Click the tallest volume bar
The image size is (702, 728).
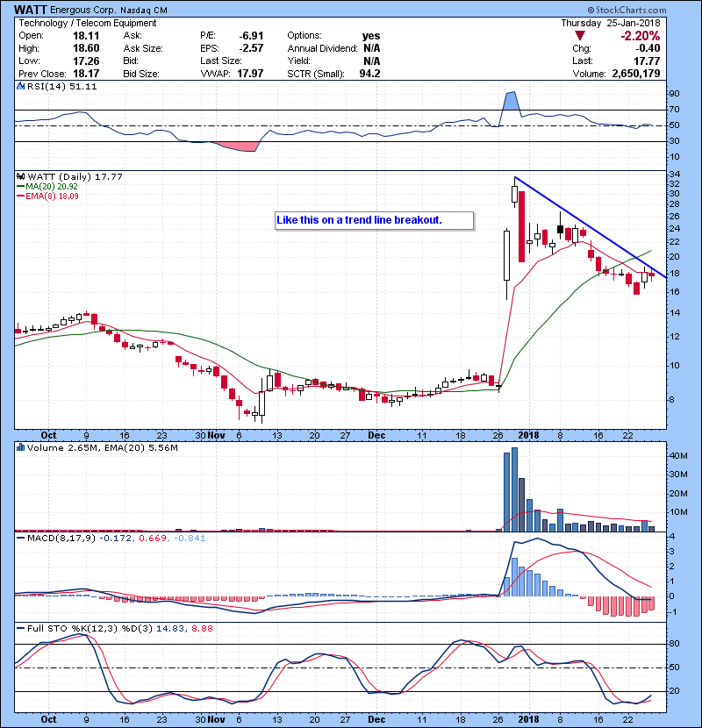pyautogui.click(x=514, y=489)
